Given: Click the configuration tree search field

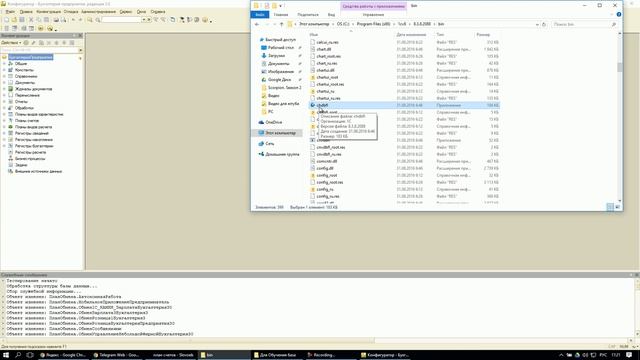Looking at the screenshot, I should [x=39, y=50].
